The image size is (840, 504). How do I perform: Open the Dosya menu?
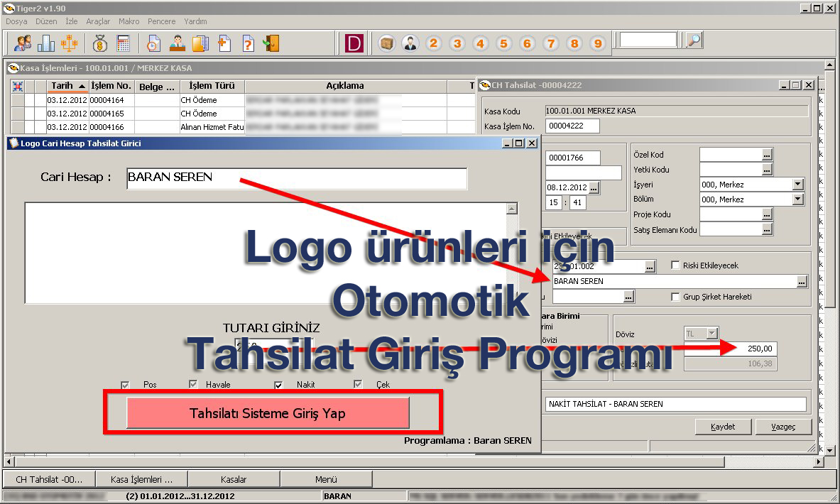16,21
